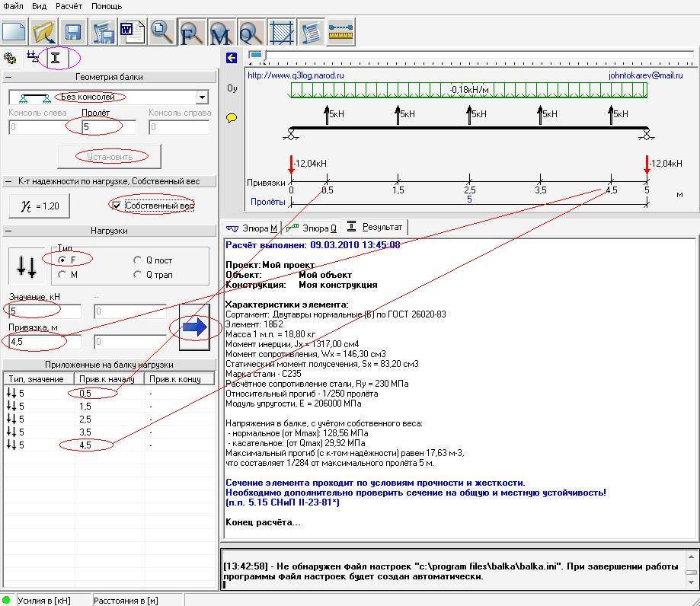Click the large concentrated-load arrows icon
The width and height of the screenshot is (700, 606).
tap(27, 266)
